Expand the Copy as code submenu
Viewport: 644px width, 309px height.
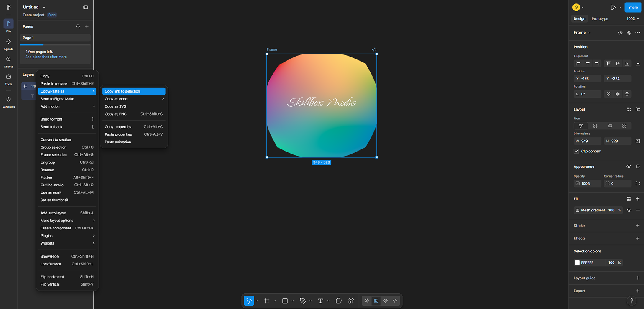coord(134,99)
